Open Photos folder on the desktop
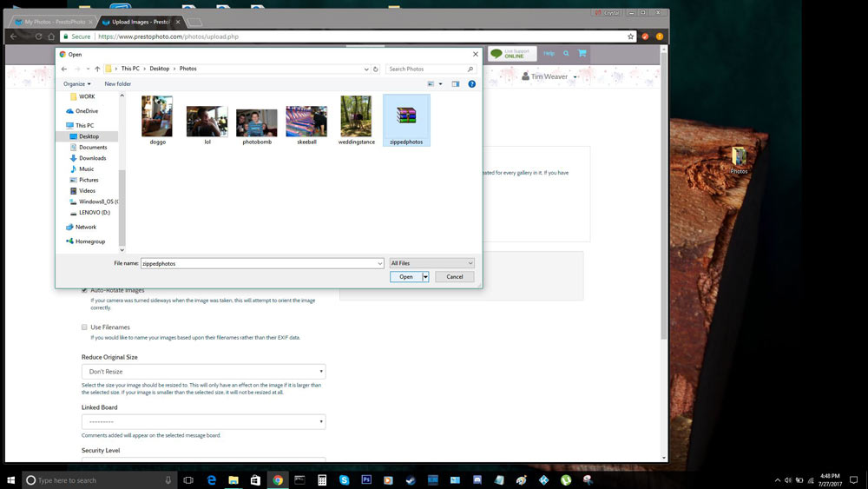The image size is (868, 489). point(739,161)
